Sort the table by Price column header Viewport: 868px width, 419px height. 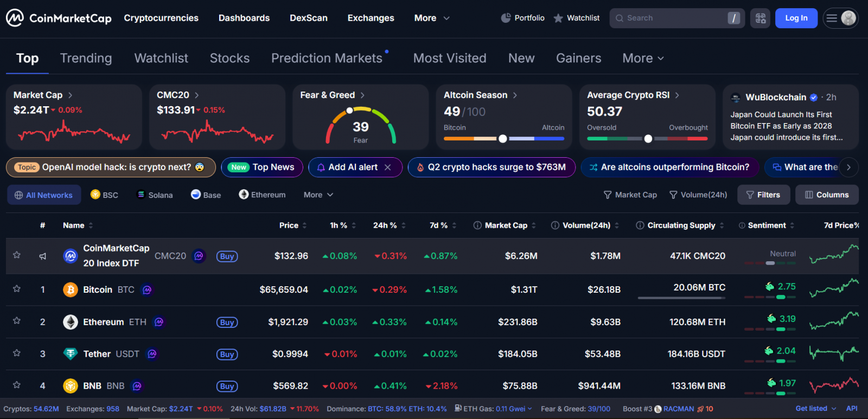(293, 225)
